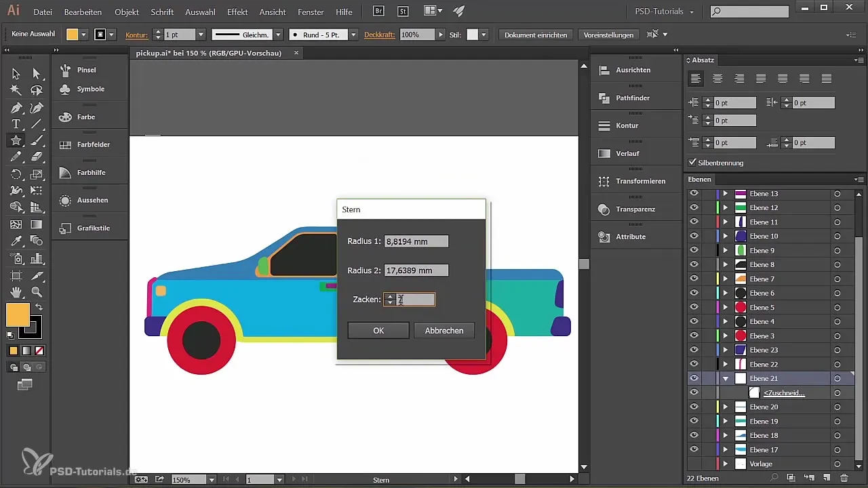Click the Kontur link label
868x488 pixels.
[136, 35]
